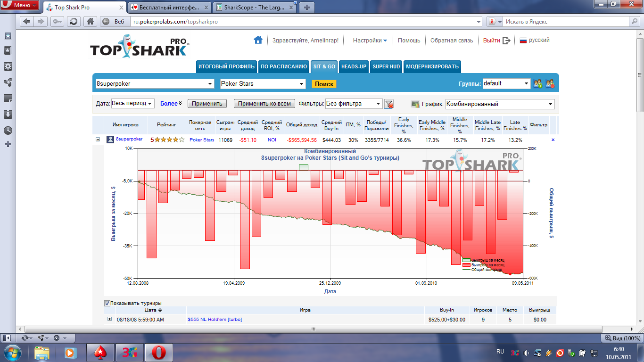Expand the 08/18/08 tournament row

pos(109,319)
